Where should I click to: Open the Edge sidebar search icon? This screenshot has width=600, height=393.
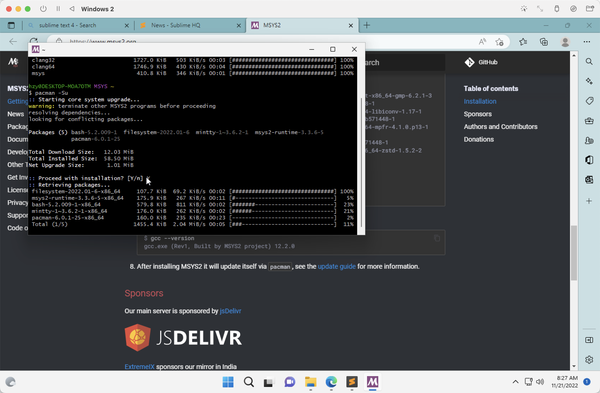[589, 62]
